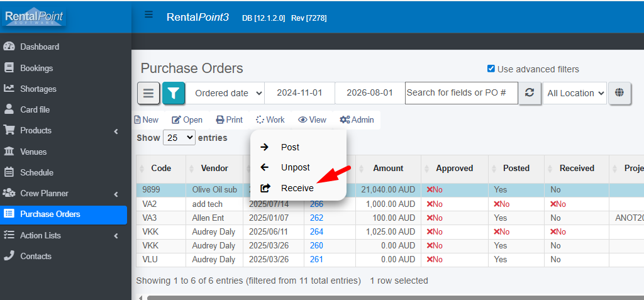The width and height of the screenshot is (644, 300).
Task: Click the RentalPoint Software logo
Action: 34,17
